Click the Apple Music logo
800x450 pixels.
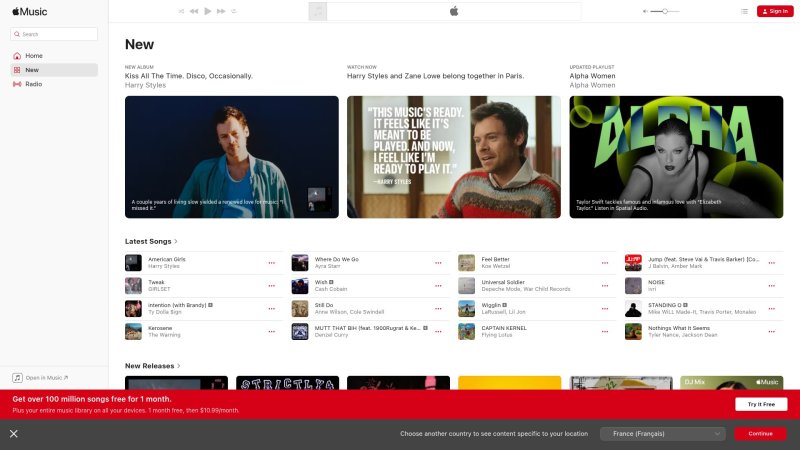[x=30, y=11]
